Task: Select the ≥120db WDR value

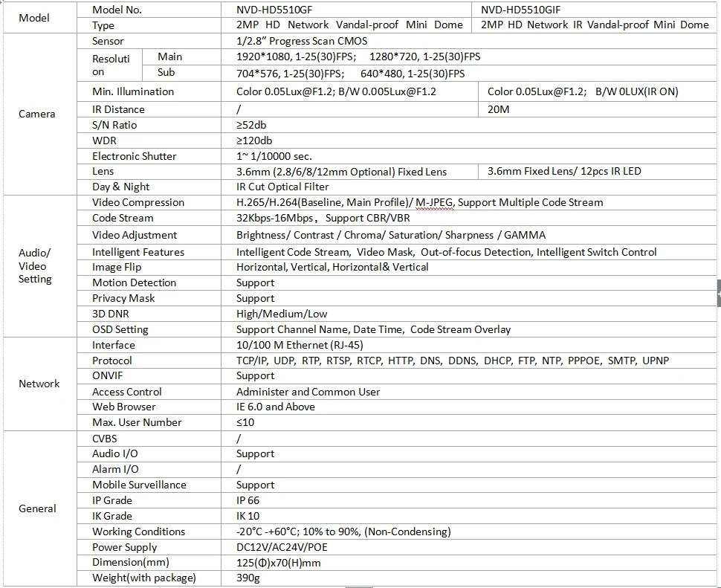Action: pyautogui.click(x=254, y=140)
